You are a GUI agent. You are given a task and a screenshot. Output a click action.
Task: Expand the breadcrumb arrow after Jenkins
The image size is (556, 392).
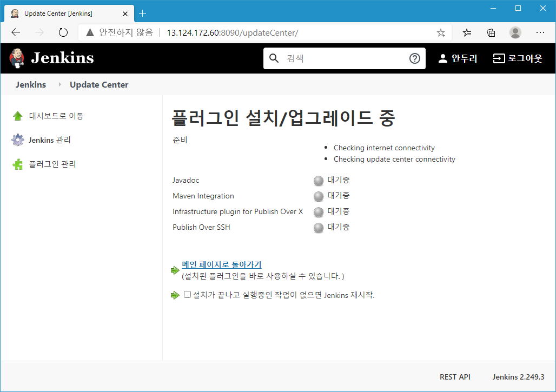[x=59, y=84]
